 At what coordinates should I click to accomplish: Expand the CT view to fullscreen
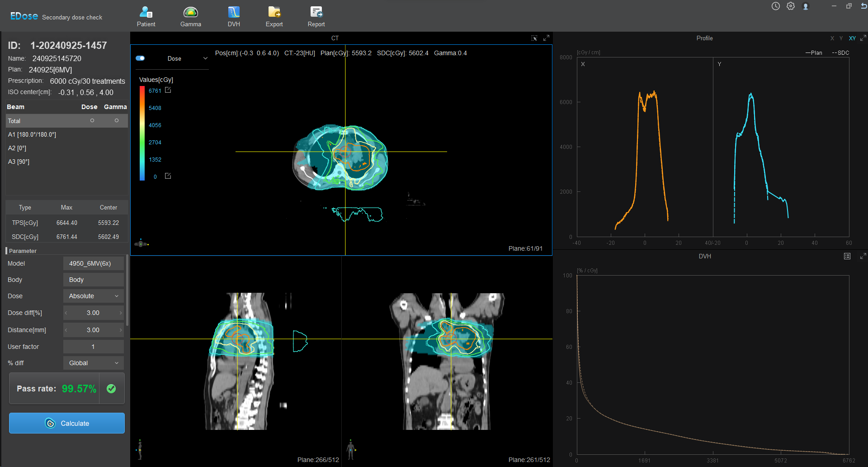[546, 38]
